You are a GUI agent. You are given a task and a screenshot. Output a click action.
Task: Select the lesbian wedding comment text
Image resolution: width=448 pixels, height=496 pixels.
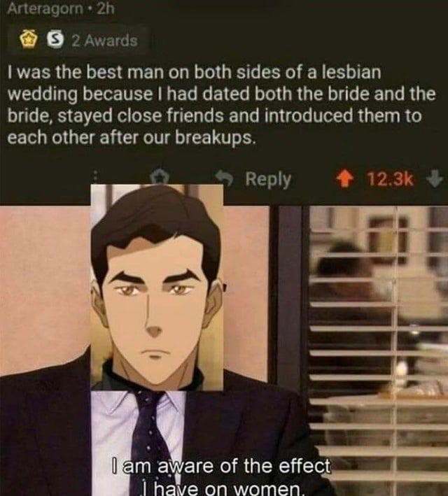[221, 105]
